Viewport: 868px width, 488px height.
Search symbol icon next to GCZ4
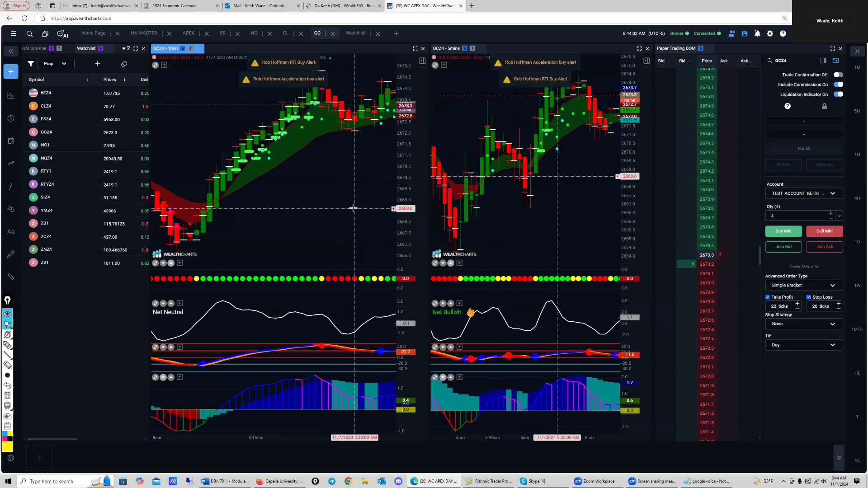(770, 61)
